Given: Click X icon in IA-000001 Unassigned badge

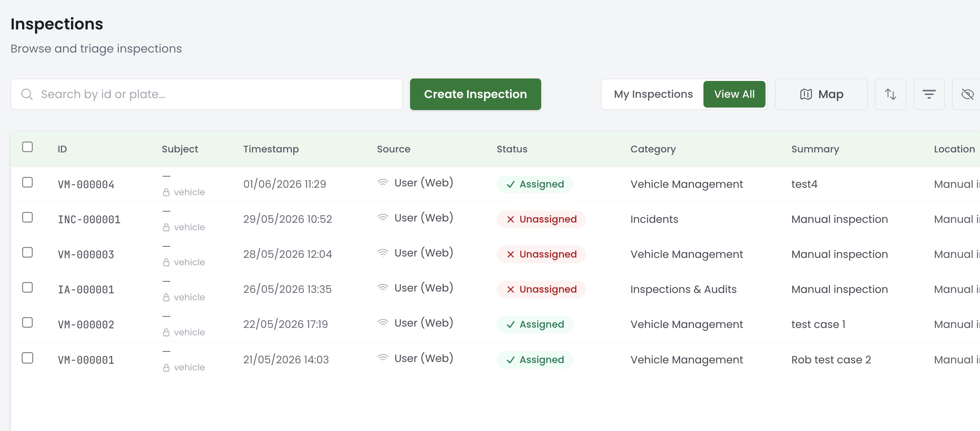Looking at the screenshot, I should (511, 289).
